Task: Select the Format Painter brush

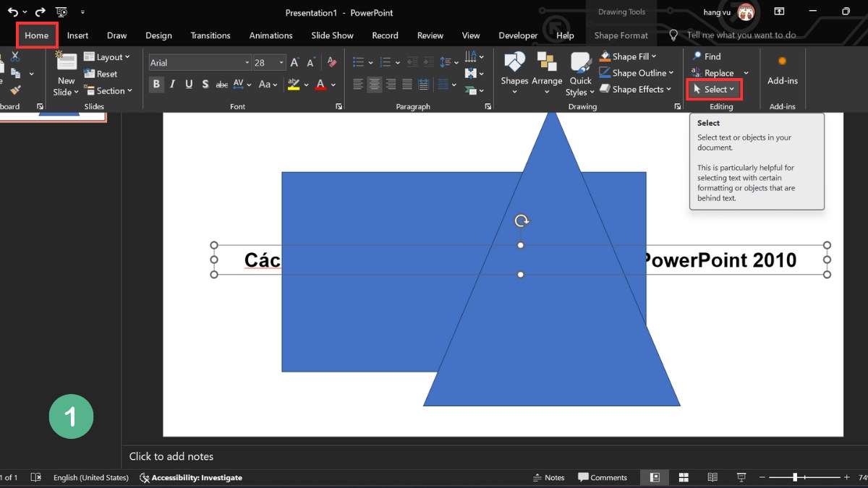Action: coord(15,90)
